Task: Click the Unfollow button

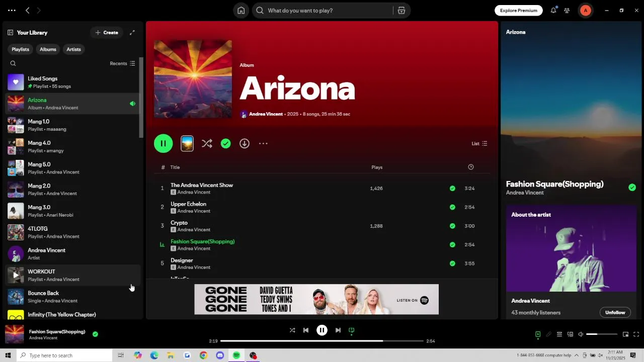Action: (x=615, y=312)
